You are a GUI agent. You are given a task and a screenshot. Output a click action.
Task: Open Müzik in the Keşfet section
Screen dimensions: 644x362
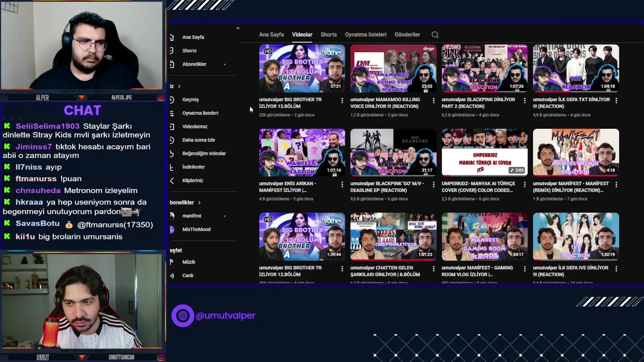[189, 262]
